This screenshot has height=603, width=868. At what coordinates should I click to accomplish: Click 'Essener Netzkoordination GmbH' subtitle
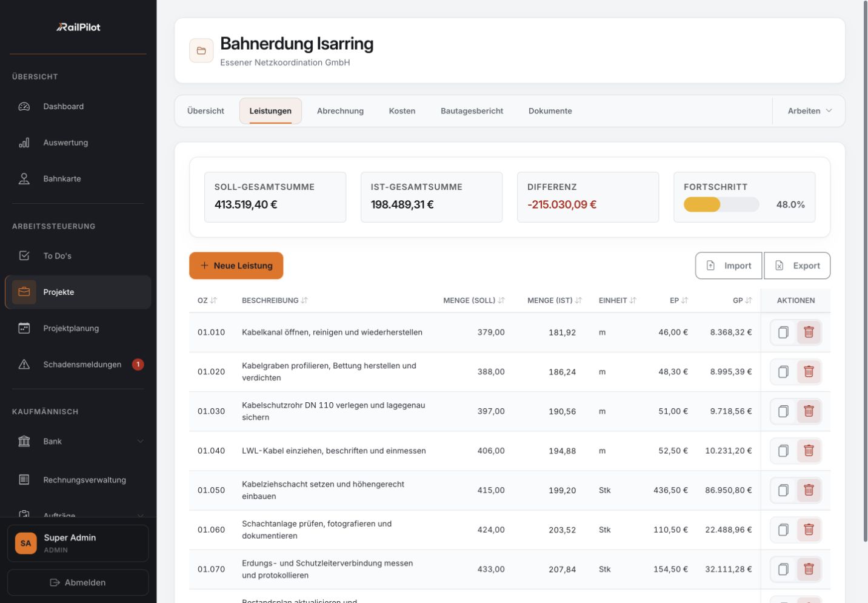pyautogui.click(x=285, y=62)
